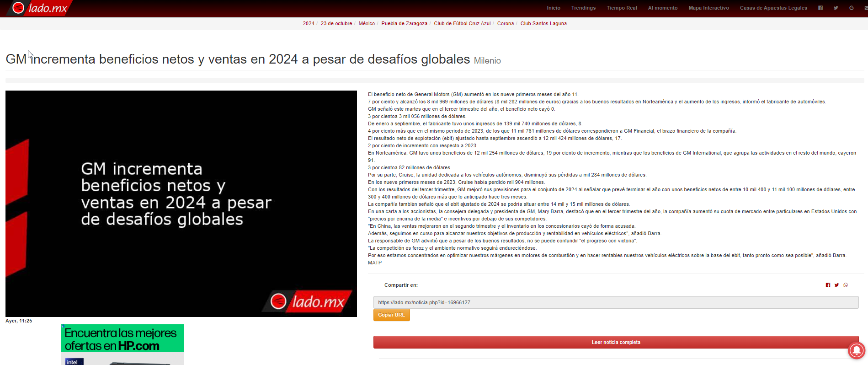Share the article on Twitter
Screen dimensions: 868x365
[x=836, y=285]
